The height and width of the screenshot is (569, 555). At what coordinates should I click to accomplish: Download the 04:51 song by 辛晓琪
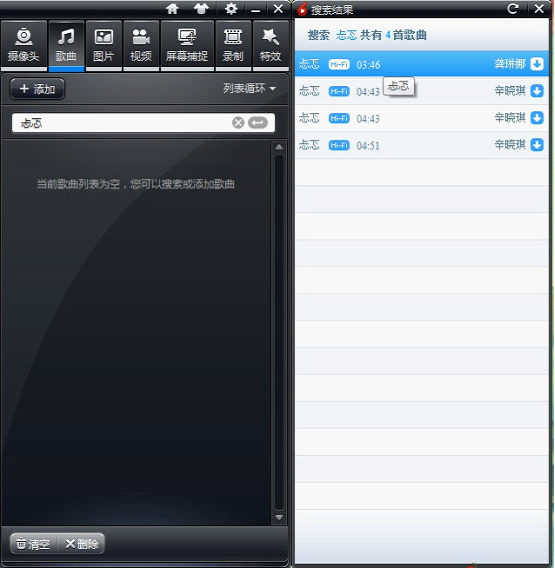pyautogui.click(x=537, y=145)
